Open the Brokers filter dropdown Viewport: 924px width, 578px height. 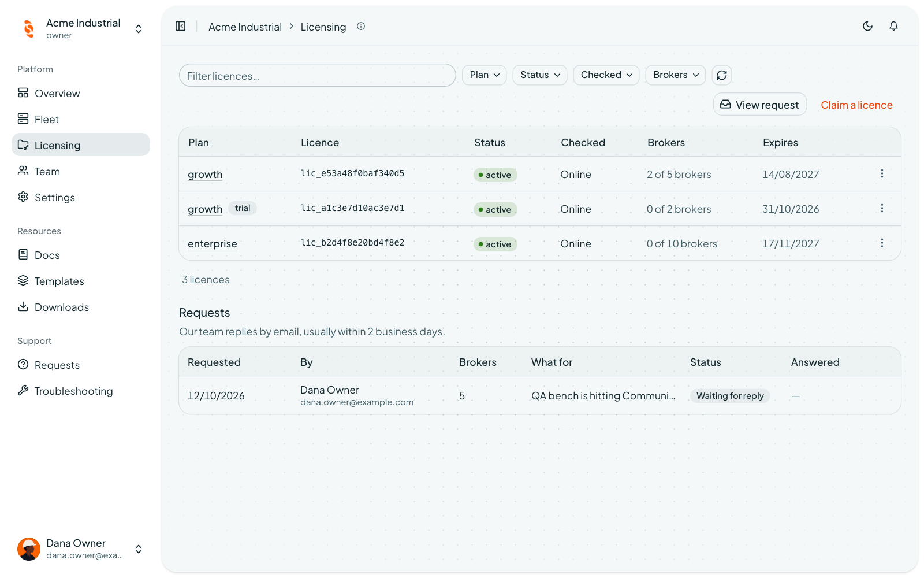[676, 75]
